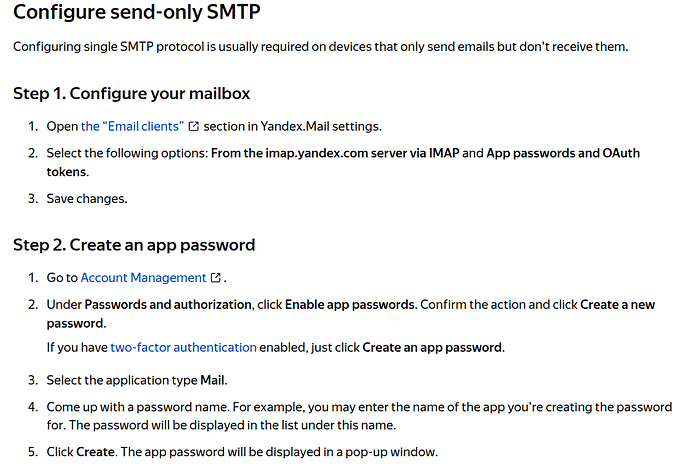Select the "Step 1. Configure your mailbox" heading

point(131,93)
